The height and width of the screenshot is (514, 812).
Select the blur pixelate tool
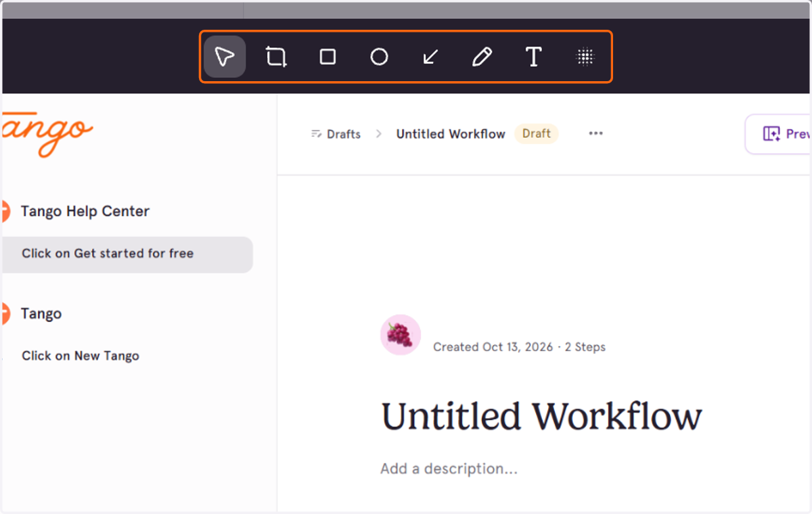pos(585,57)
